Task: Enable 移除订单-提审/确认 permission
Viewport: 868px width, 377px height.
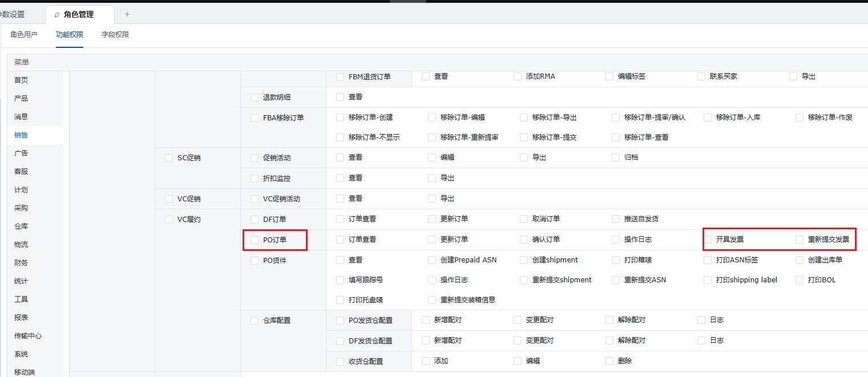Action: pyautogui.click(x=616, y=117)
